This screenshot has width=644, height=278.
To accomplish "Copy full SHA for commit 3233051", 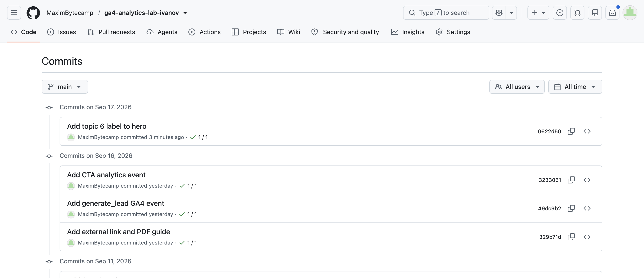I will (571, 180).
